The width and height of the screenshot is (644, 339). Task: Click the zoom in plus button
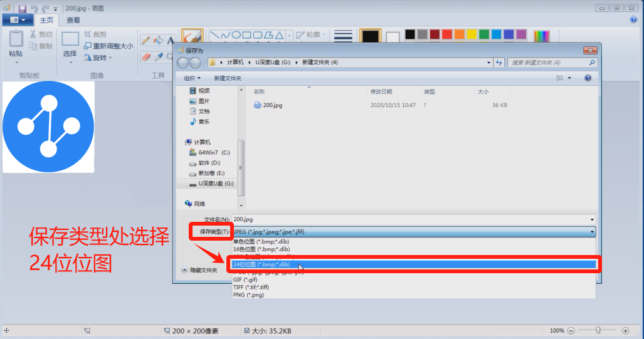click(x=625, y=330)
